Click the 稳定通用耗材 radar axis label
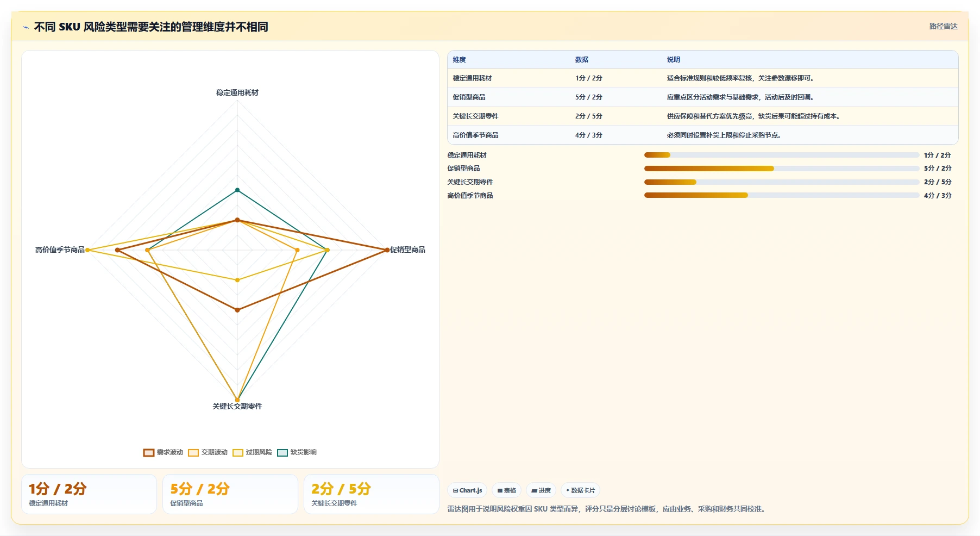Viewport: 980px width, 536px height. point(237,93)
